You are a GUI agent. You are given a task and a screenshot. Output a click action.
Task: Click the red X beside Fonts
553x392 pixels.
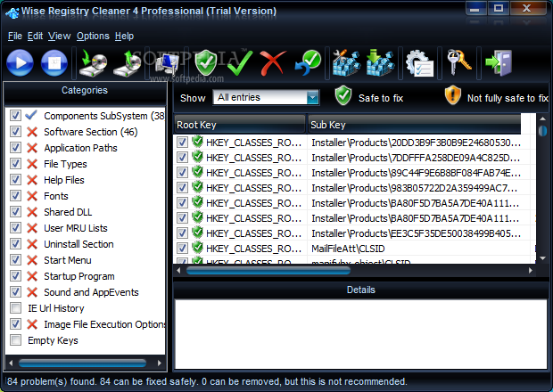32,196
